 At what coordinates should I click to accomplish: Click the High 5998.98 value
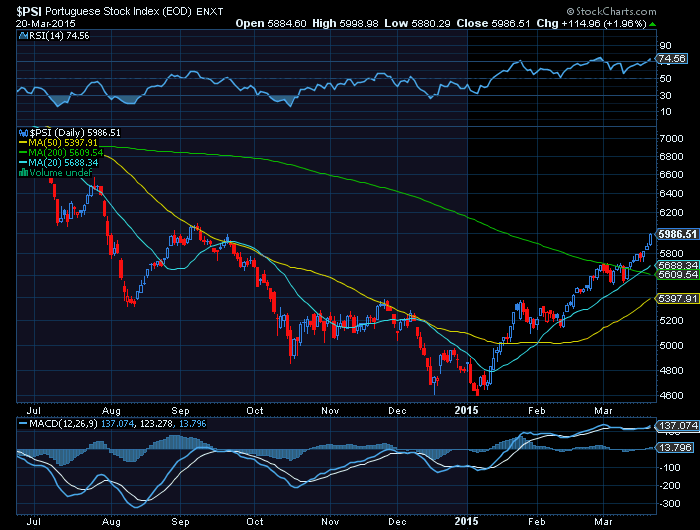pos(345,23)
